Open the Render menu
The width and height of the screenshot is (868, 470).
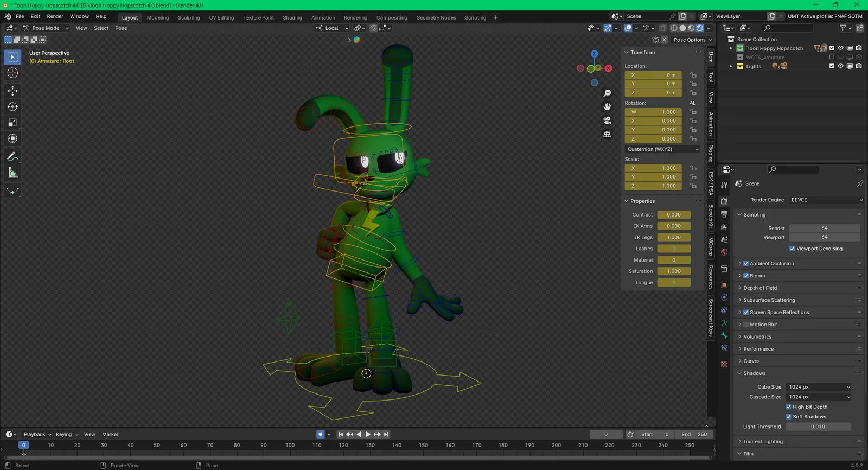pyautogui.click(x=55, y=16)
